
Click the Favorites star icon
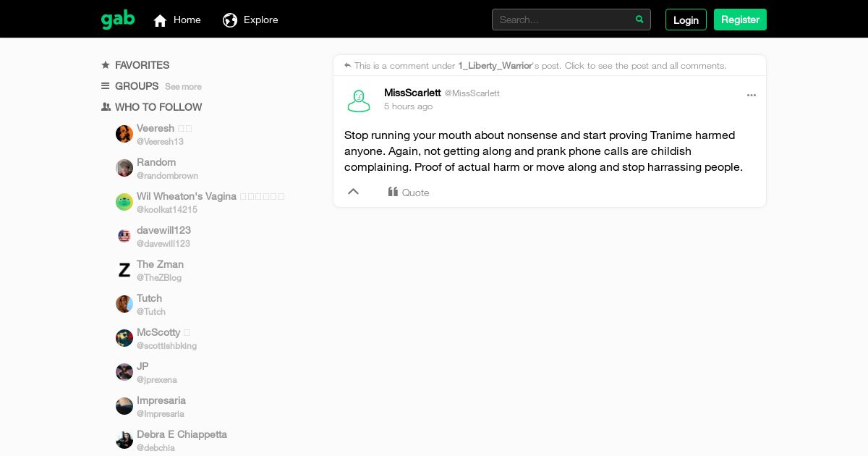click(x=106, y=65)
